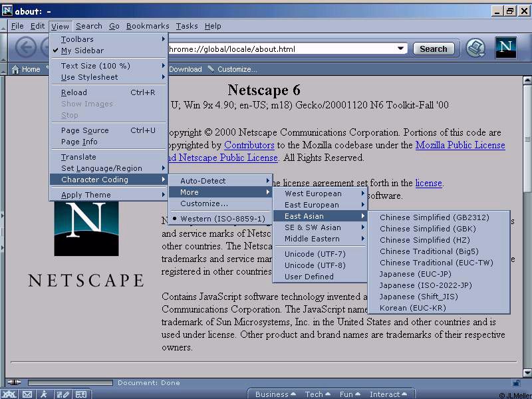Image resolution: width=532 pixels, height=399 pixels.
Task: Open the Help menu
Action: (213, 26)
